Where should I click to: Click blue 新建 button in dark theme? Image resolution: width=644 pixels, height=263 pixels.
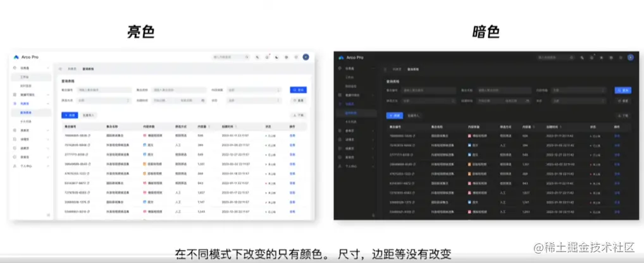click(x=395, y=116)
